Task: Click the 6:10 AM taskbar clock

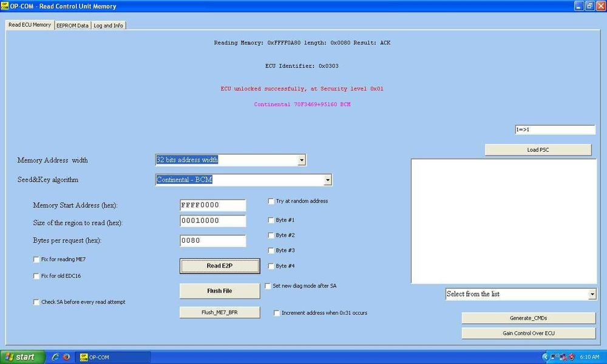Action: click(589, 357)
